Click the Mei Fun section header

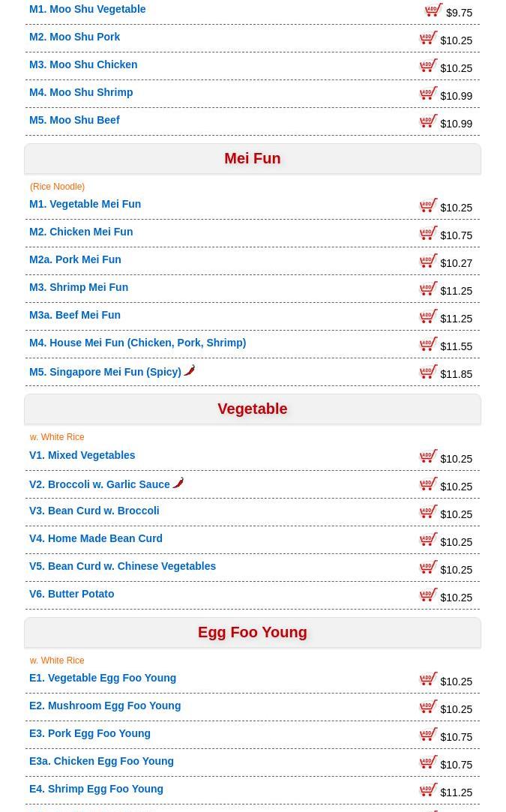click(x=252, y=159)
